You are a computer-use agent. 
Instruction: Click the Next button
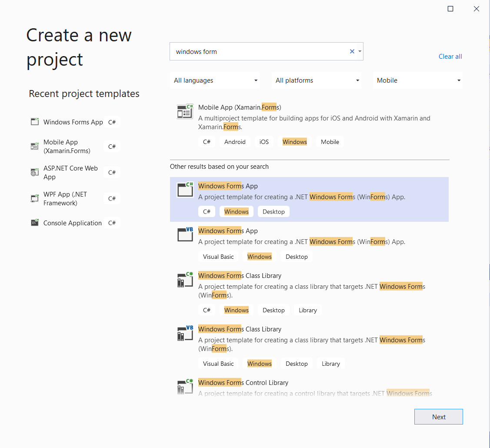[438, 417]
